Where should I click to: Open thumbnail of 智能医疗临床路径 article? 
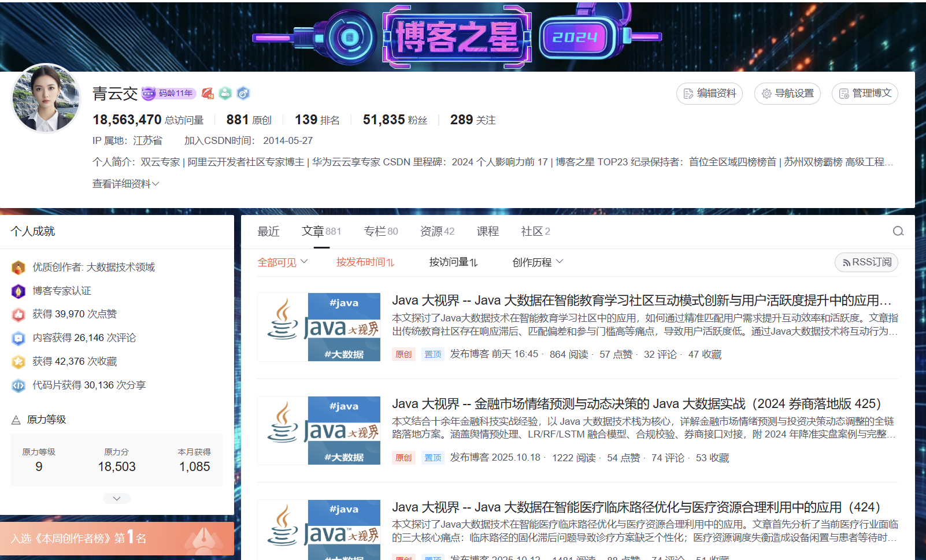[319, 530]
